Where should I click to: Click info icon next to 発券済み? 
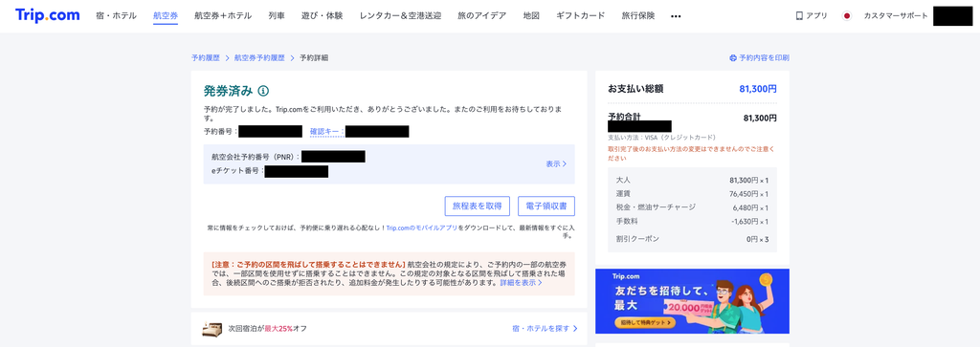[263, 91]
